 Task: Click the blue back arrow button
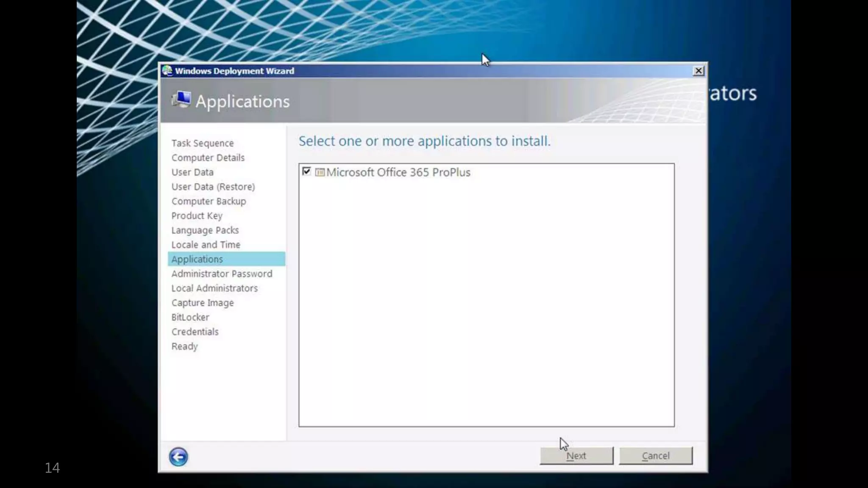click(x=178, y=457)
